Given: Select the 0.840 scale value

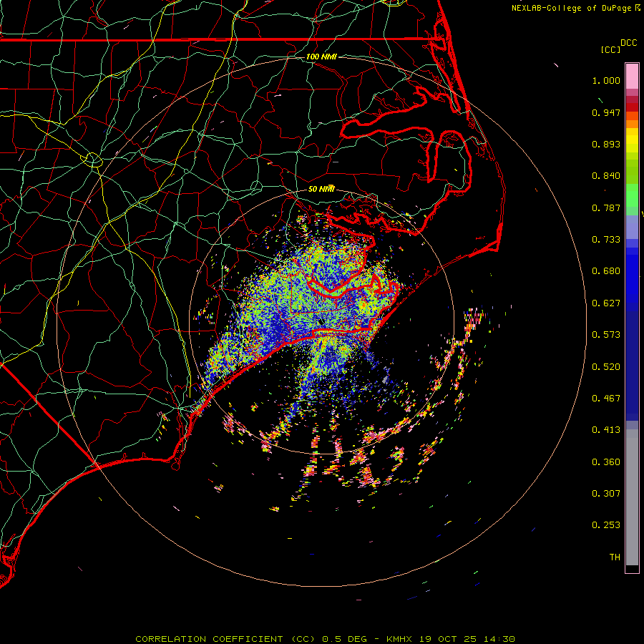Looking at the screenshot, I should [606, 176].
